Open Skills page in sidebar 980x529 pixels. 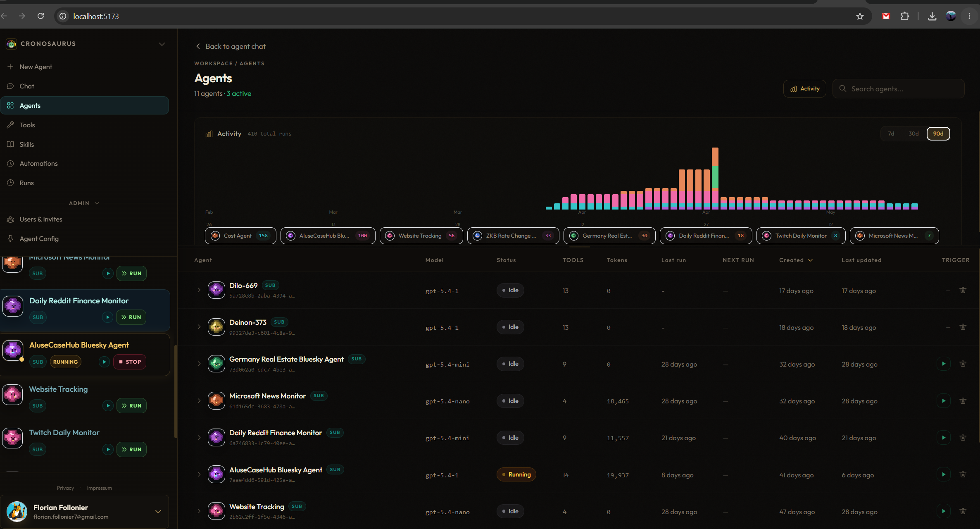click(84, 144)
